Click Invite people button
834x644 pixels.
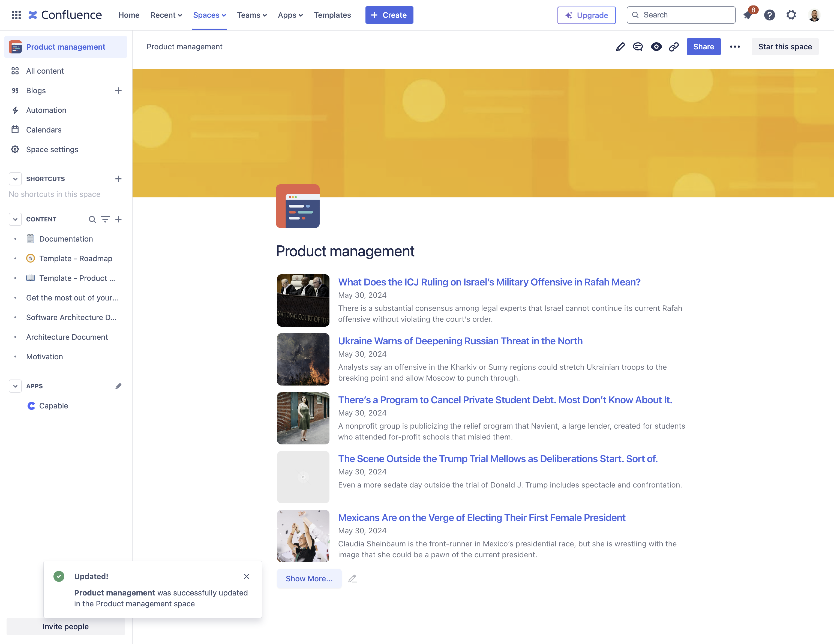tap(65, 627)
